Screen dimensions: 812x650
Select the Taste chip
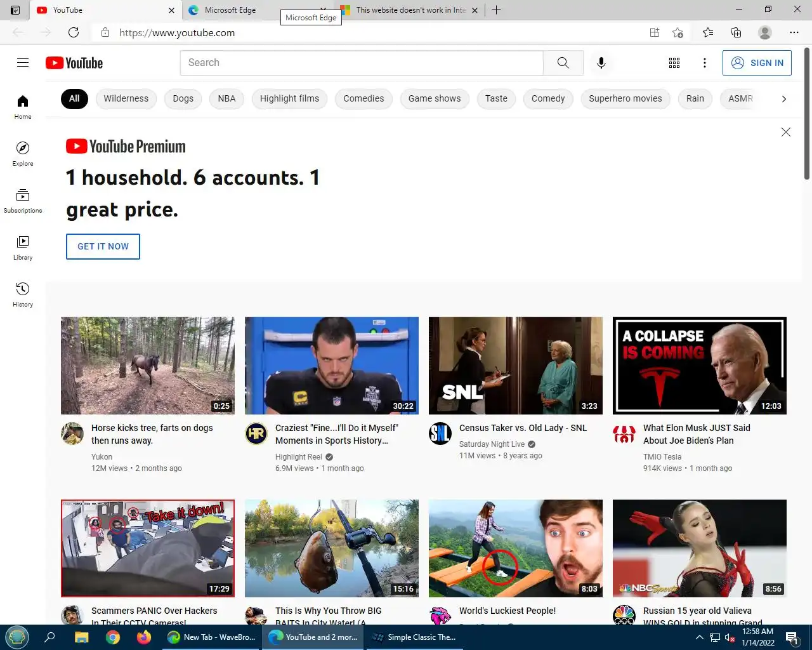point(496,98)
